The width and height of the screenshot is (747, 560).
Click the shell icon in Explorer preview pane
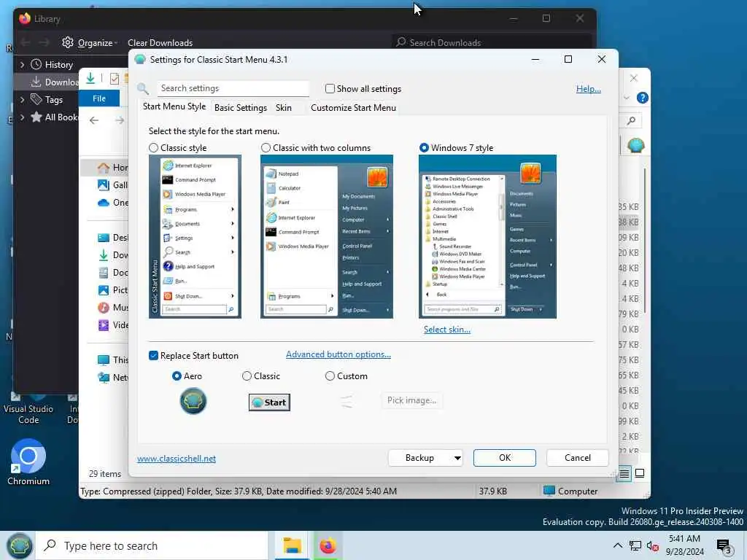point(635,145)
